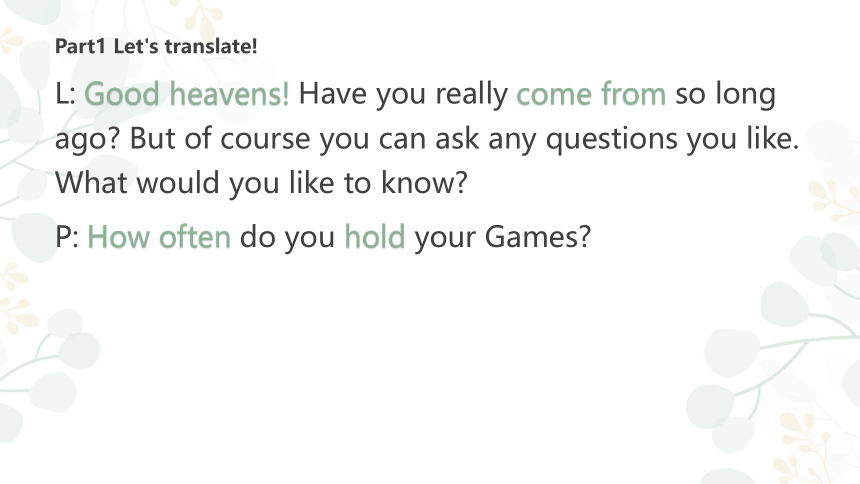Click the sentence "What would you like to know?"
This screenshot has height=484, width=860.
click(x=261, y=183)
